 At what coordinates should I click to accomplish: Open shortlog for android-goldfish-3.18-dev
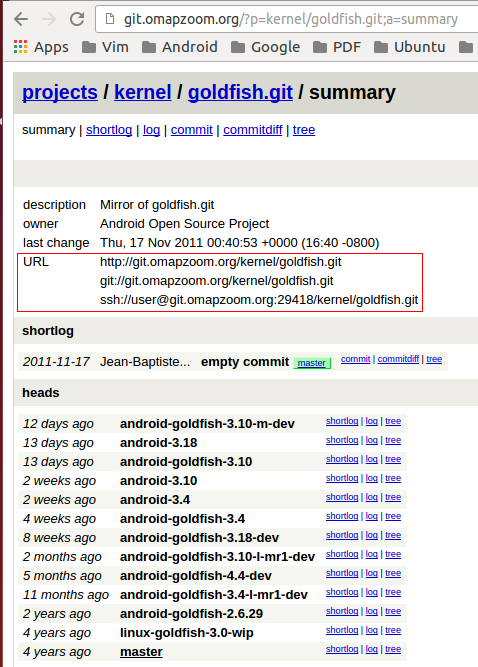click(x=342, y=535)
